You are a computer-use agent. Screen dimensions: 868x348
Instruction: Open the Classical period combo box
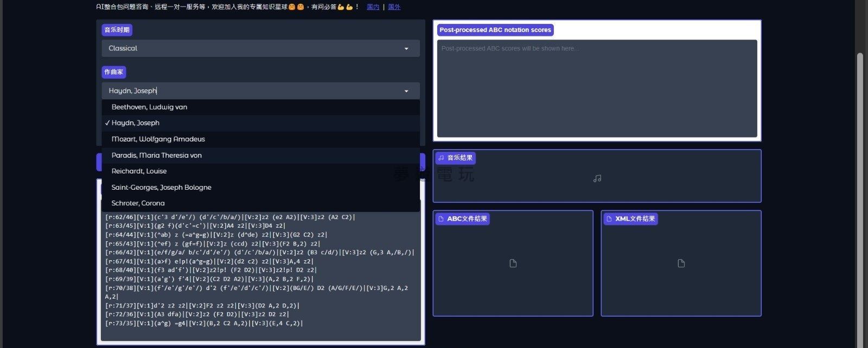coord(255,48)
